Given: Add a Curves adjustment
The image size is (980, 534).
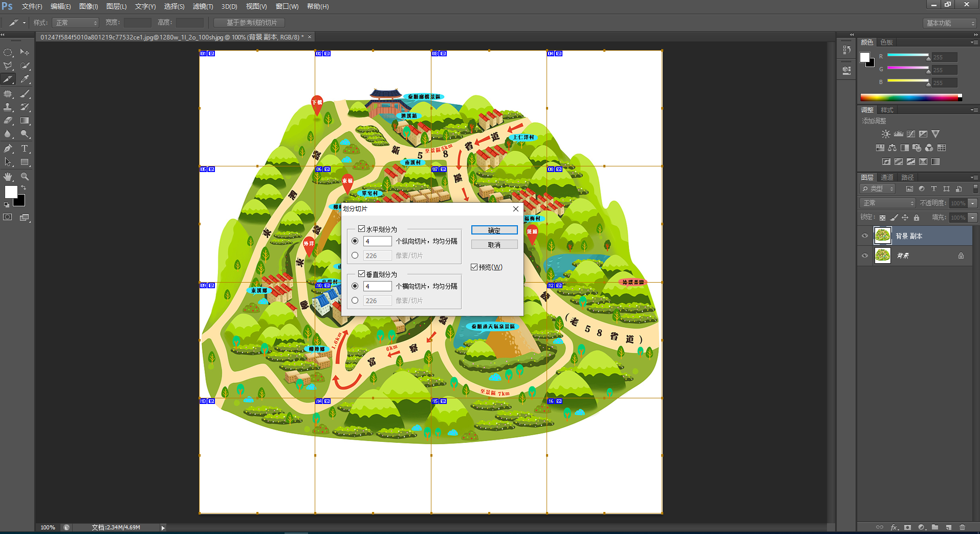Looking at the screenshot, I should tap(911, 134).
